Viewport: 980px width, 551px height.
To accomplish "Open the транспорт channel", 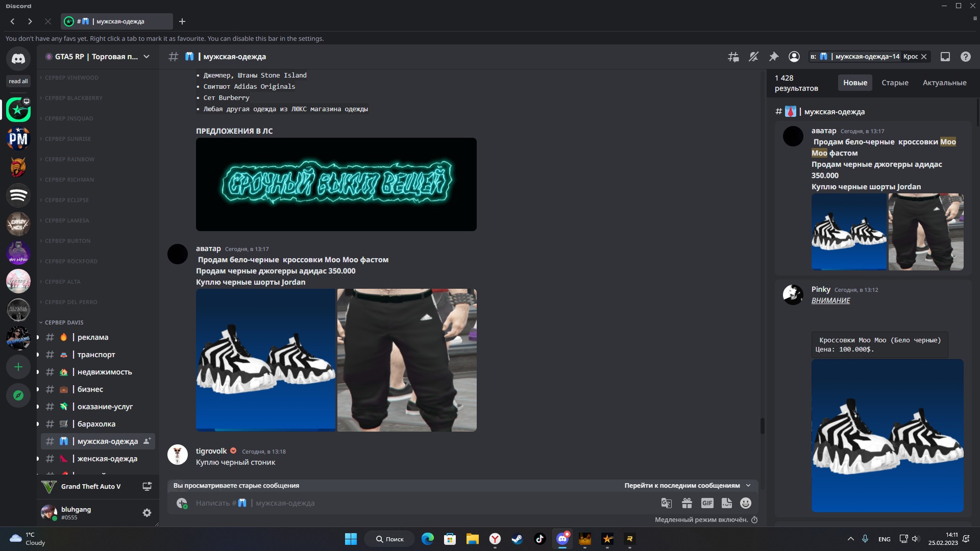I will click(x=97, y=355).
